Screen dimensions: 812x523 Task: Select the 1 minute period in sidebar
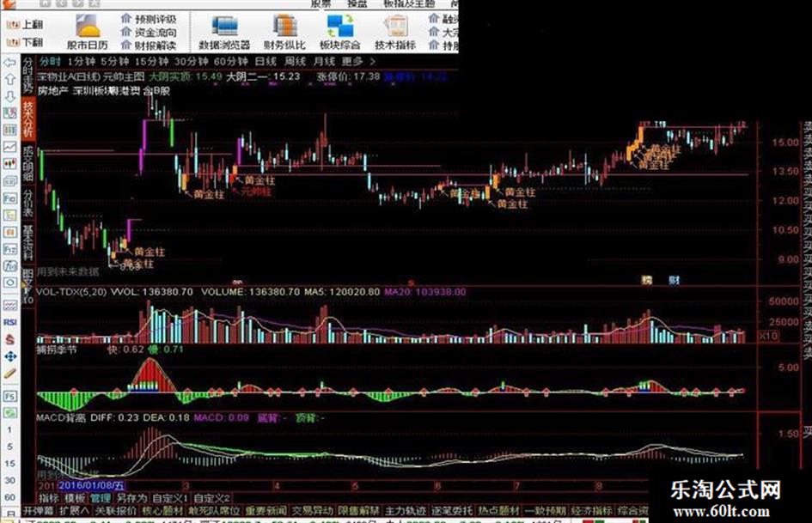click(x=9, y=429)
